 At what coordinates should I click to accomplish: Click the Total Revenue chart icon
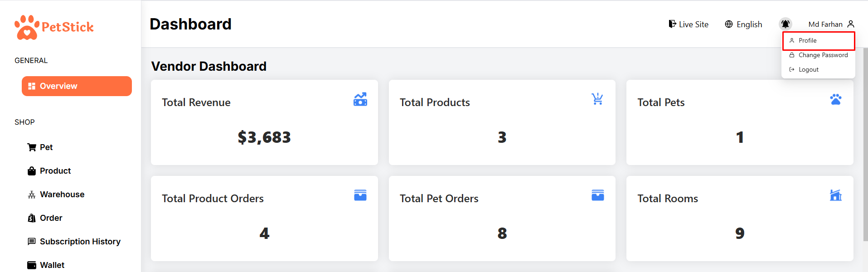tap(360, 99)
